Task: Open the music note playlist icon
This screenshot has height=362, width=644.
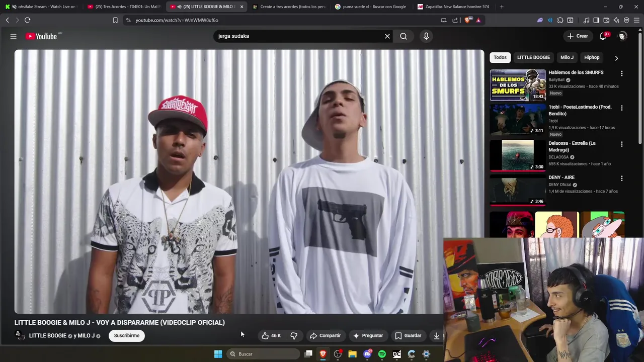Action: [x=586, y=20]
